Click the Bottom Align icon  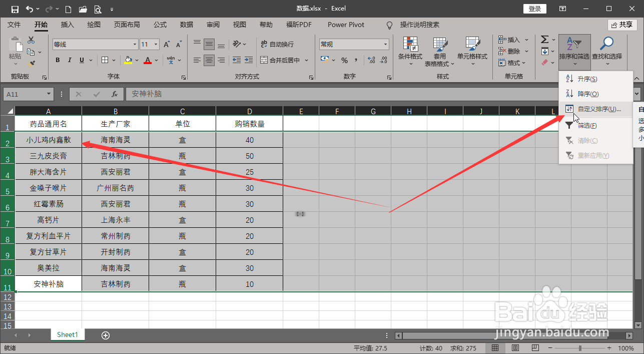[221, 44]
